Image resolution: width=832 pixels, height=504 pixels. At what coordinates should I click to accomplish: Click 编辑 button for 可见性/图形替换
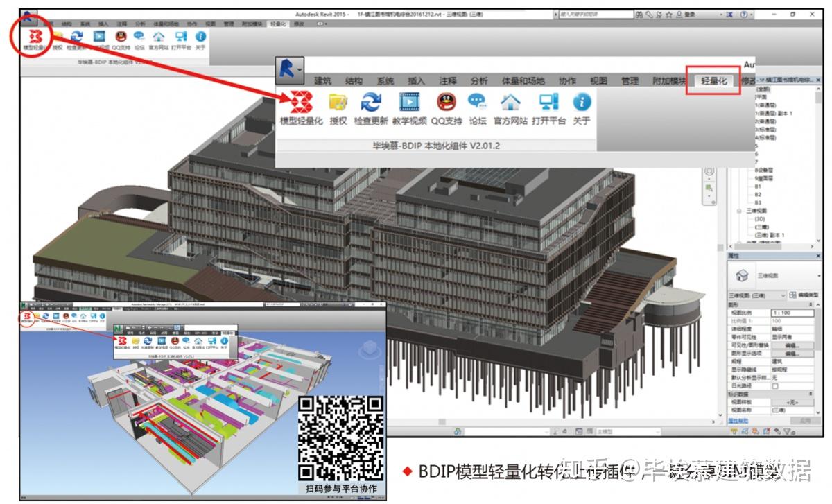pos(792,345)
